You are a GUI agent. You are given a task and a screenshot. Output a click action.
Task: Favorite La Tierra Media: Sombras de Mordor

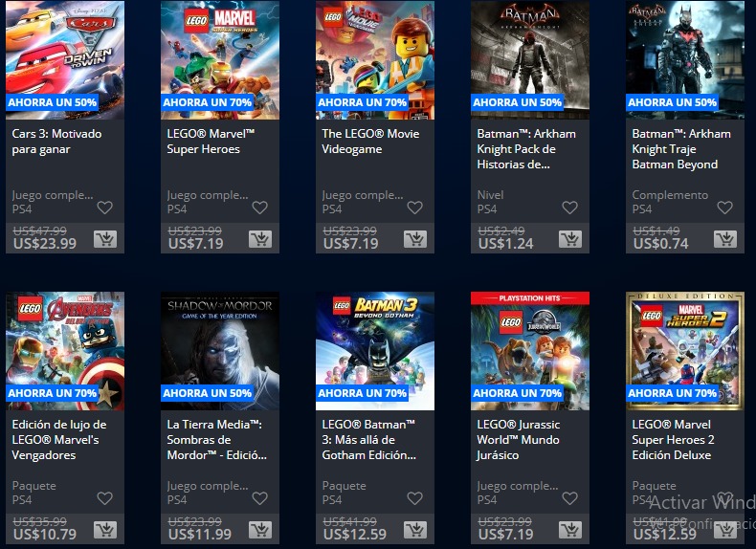point(260,498)
